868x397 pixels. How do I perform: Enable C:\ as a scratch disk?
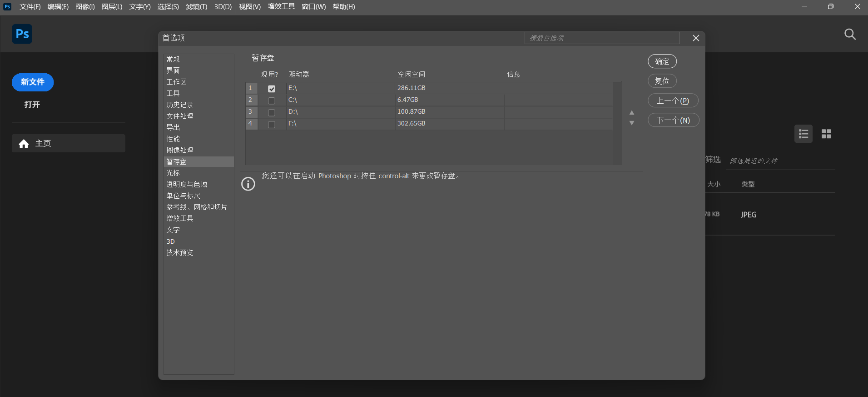coord(272,101)
